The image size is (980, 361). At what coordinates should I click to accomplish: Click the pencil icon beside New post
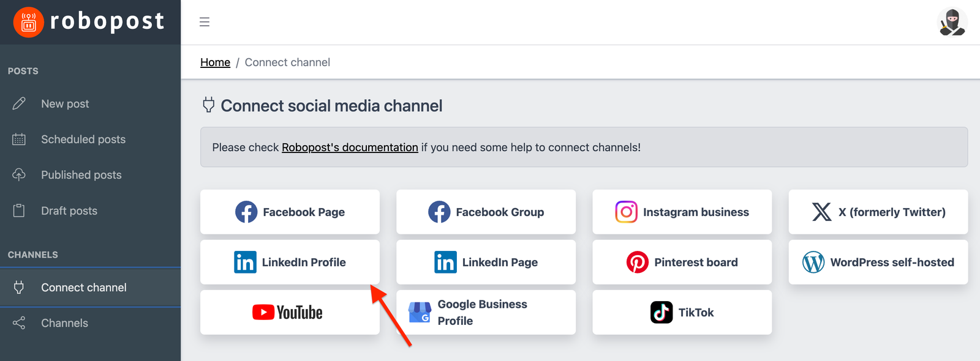(x=19, y=103)
